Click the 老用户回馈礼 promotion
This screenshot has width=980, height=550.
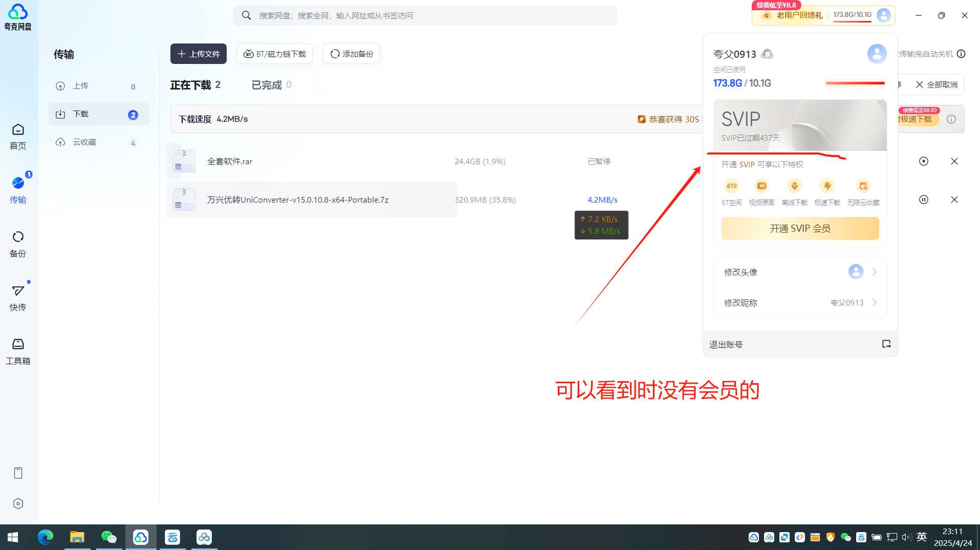pyautogui.click(x=792, y=15)
